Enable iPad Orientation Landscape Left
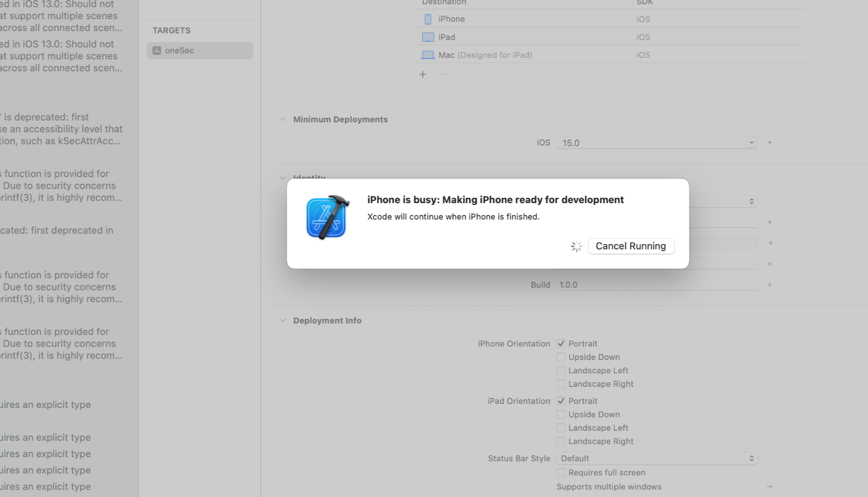 click(x=561, y=428)
